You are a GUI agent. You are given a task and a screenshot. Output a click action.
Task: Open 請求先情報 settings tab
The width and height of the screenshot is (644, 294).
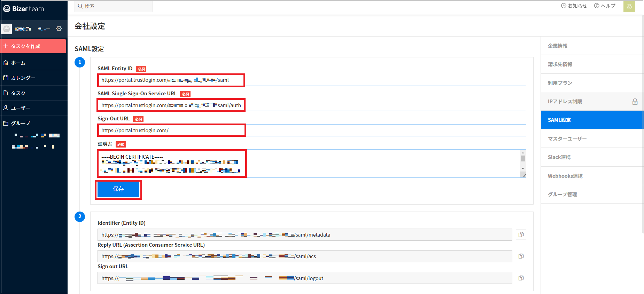pyautogui.click(x=592, y=64)
